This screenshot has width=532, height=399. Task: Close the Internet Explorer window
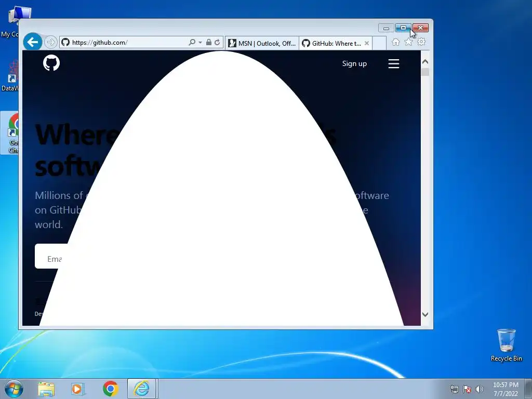click(420, 28)
